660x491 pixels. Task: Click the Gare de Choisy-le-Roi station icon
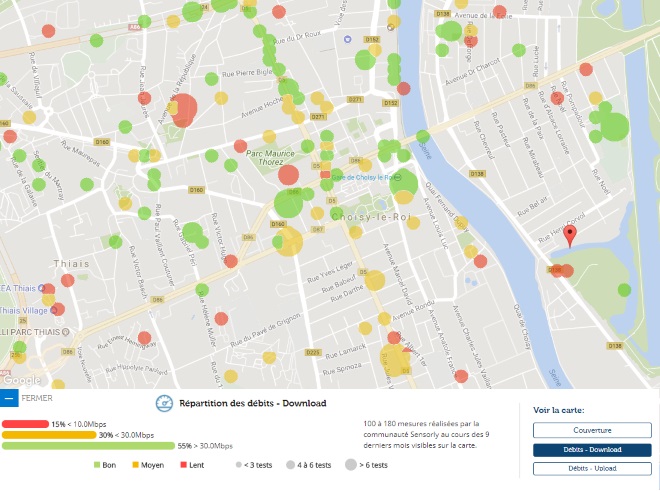(325, 175)
